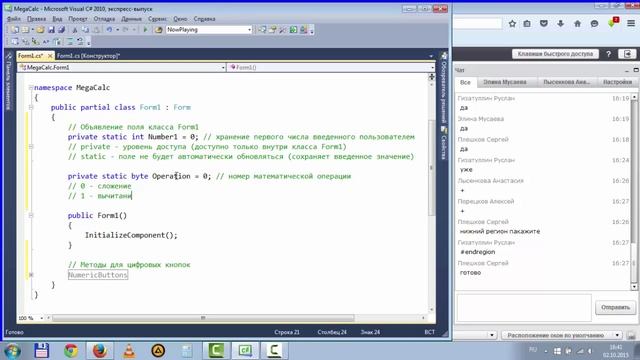Viewport: 640px width, 360px height.
Task: Click Клавиши быстрого доступа button
Action: pos(556,54)
